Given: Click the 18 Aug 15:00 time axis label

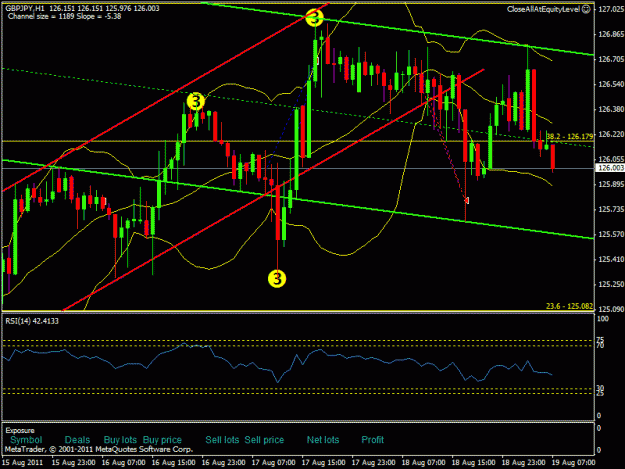Looking at the screenshot, I should click(x=473, y=463).
